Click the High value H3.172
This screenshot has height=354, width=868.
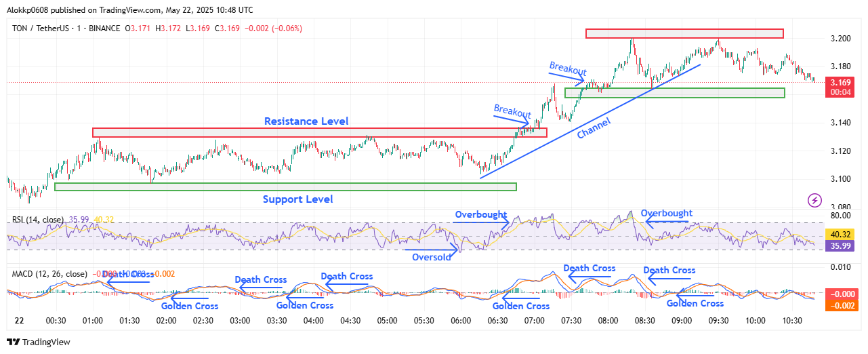[168, 28]
